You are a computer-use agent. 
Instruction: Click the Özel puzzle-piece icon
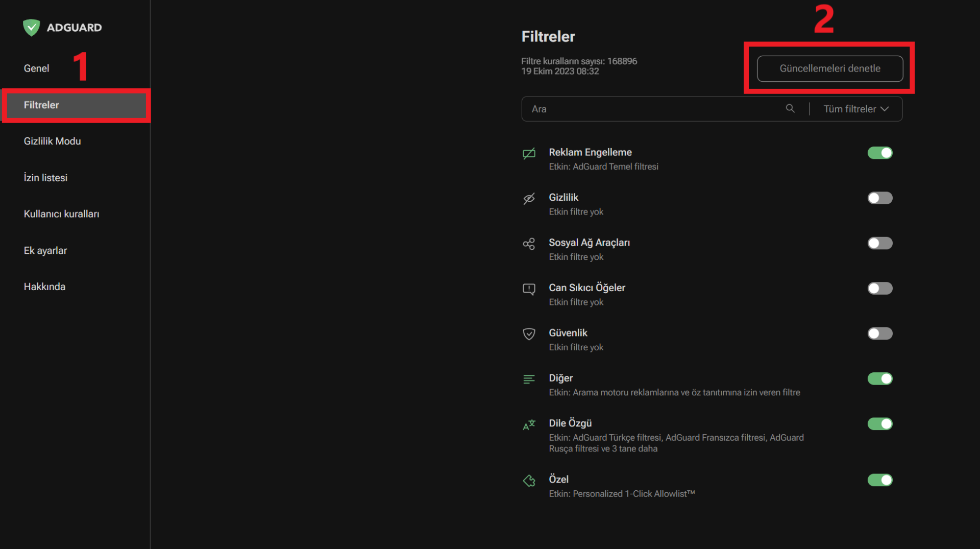(x=529, y=481)
